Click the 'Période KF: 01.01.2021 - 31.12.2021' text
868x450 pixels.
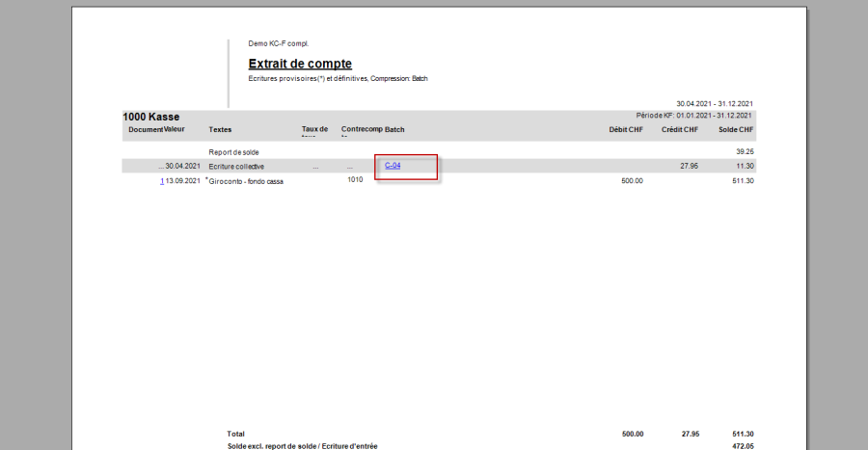coord(693,116)
